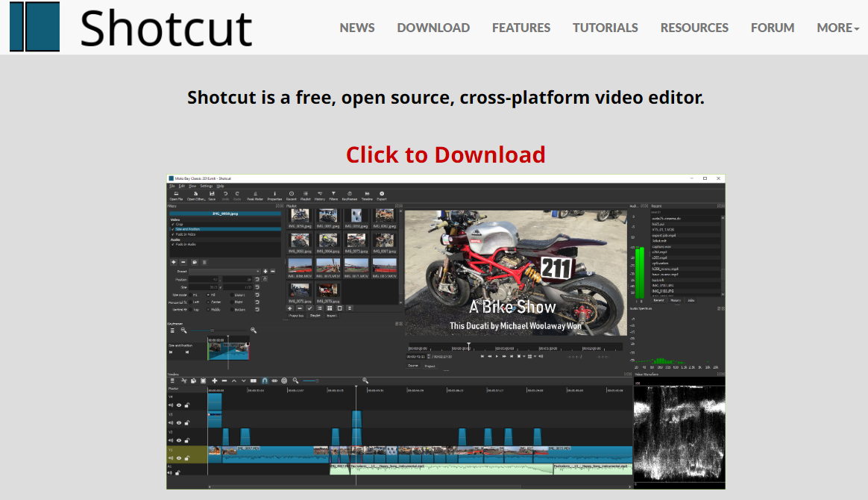Select the Center horizontal fit radio button

[x=208, y=301]
